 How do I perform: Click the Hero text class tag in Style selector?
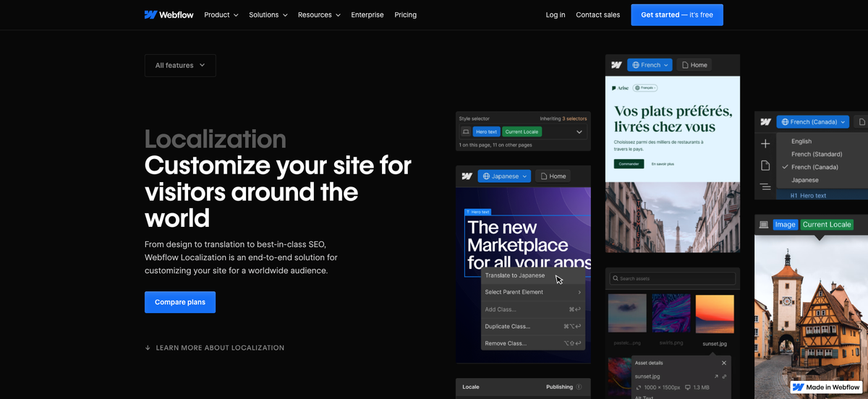pos(486,132)
